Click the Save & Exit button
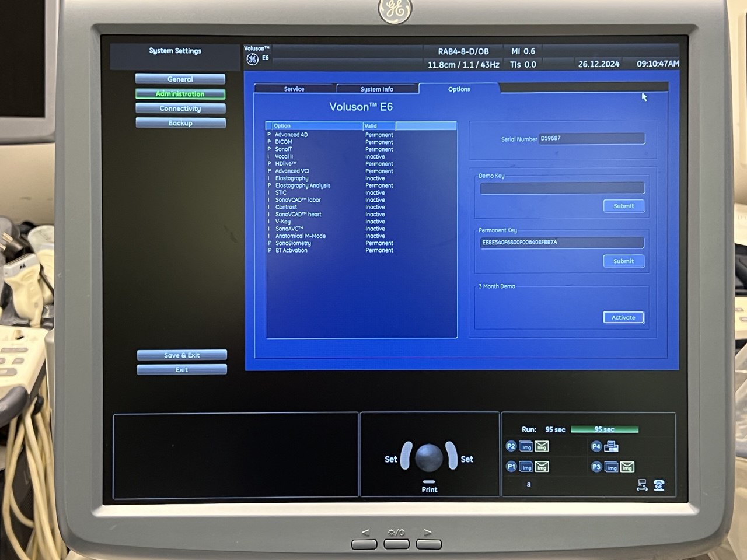This screenshot has height=560, width=747. pyautogui.click(x=181, y=355)
